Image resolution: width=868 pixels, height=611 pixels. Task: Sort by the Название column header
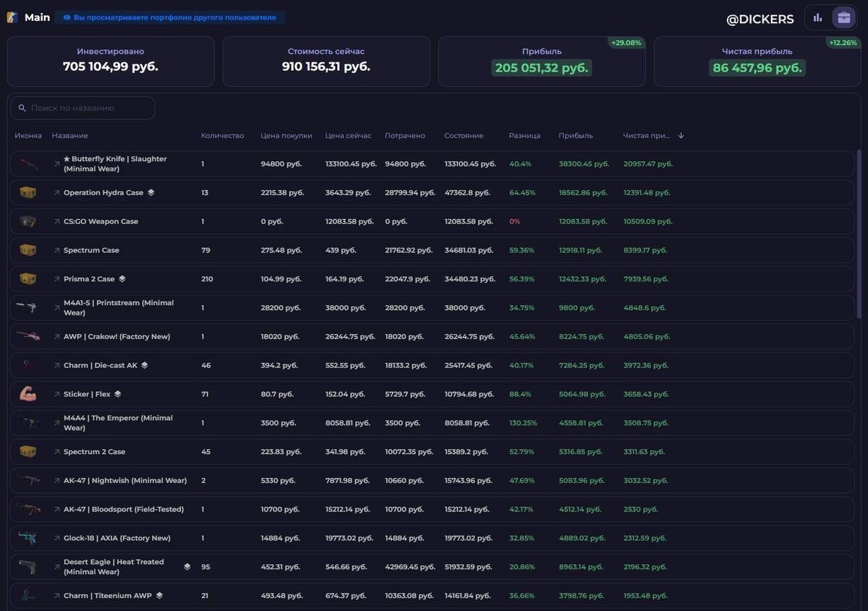click(x=70, y=135)
